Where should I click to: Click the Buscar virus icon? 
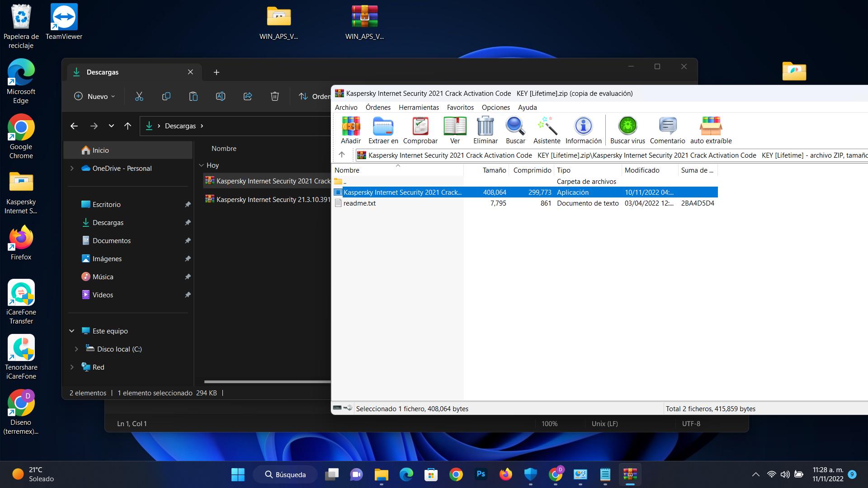[627, 130]
